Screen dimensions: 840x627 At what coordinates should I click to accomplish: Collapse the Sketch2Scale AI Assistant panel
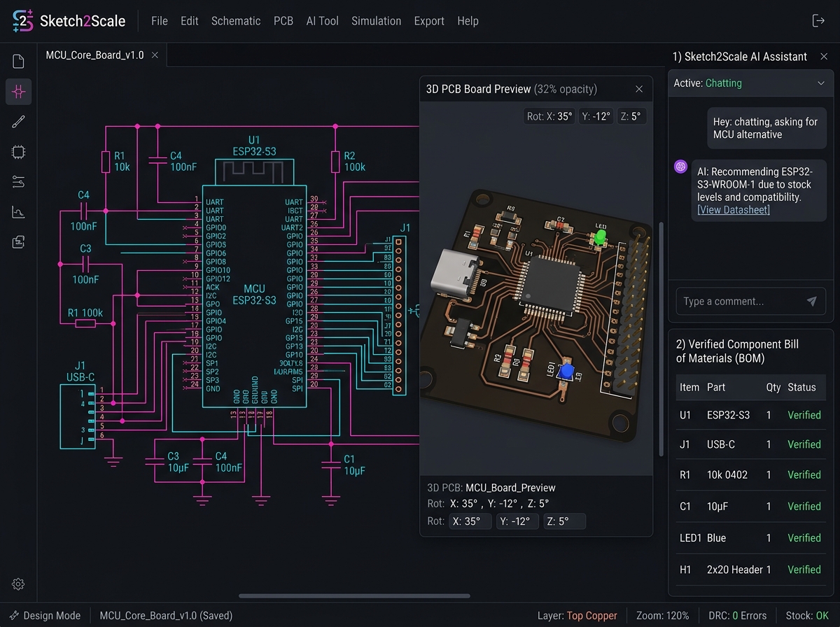(822, 57)
